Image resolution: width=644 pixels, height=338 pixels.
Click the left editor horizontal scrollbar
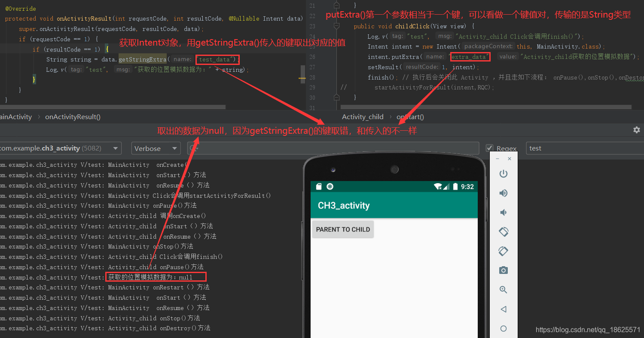pyautogui.click(x=113, y=107)
